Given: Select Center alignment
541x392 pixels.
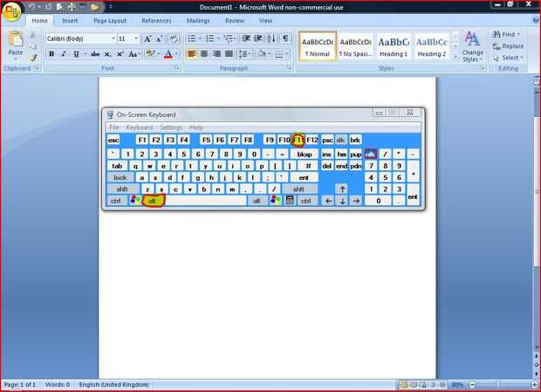Looking at the screenshot, I should coord(204,54).
